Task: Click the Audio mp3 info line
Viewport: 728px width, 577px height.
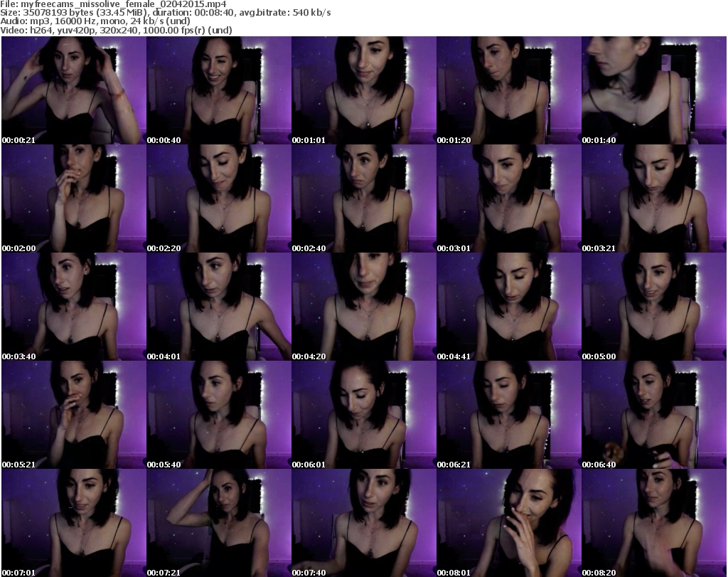Action: click(x=95, y=21)
